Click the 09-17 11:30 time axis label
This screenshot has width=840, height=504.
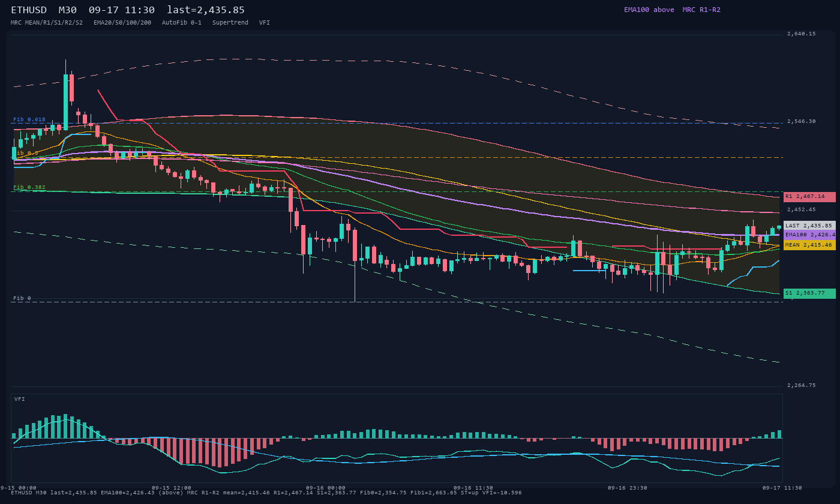[x=782, y=488]
